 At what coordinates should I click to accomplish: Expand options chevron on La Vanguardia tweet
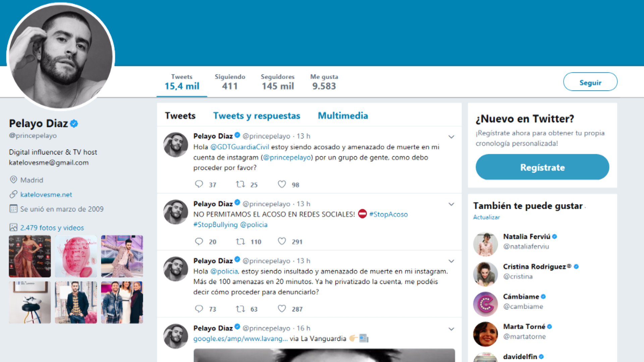tap(451, 329)
